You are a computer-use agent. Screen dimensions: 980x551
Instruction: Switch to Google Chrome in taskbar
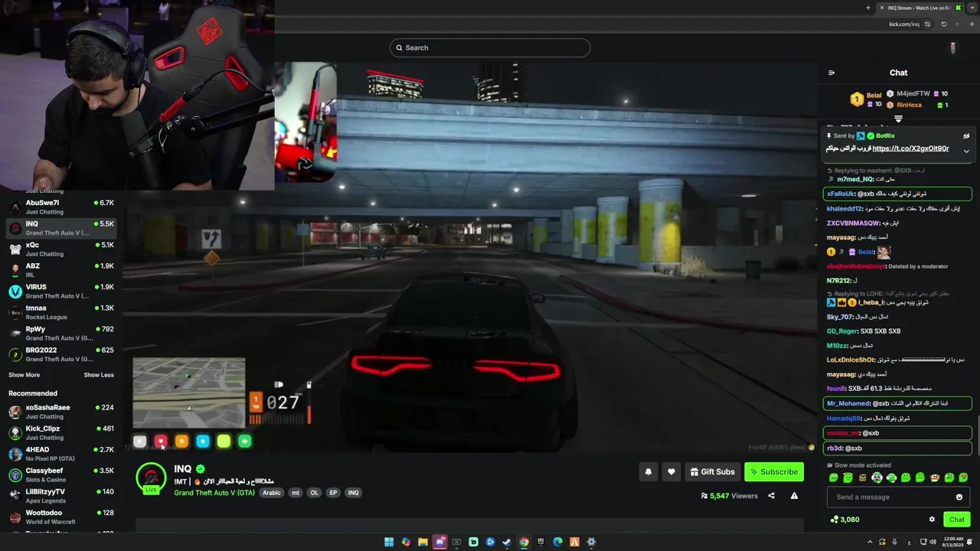click(524, 542)
